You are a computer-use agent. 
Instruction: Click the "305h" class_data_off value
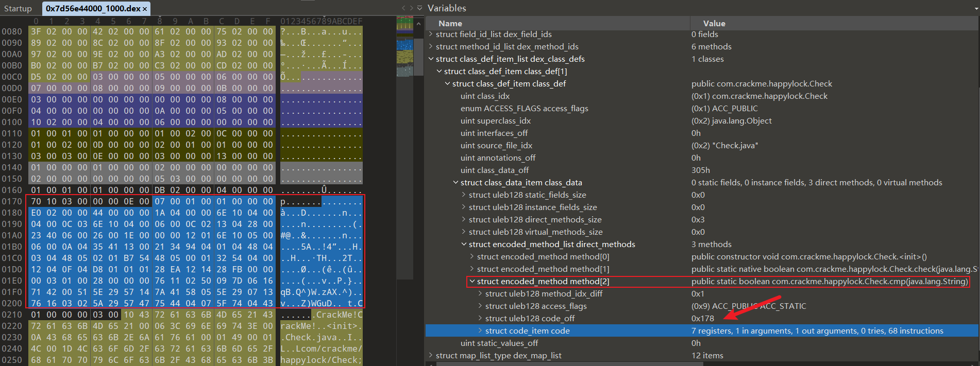pos(700,170)
